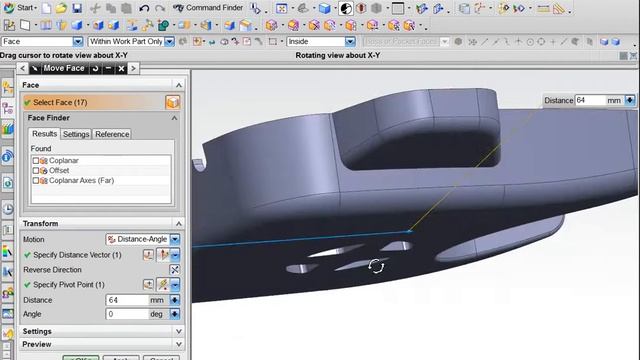Click the Specify Pivot Point (1) label

point(69,284)
